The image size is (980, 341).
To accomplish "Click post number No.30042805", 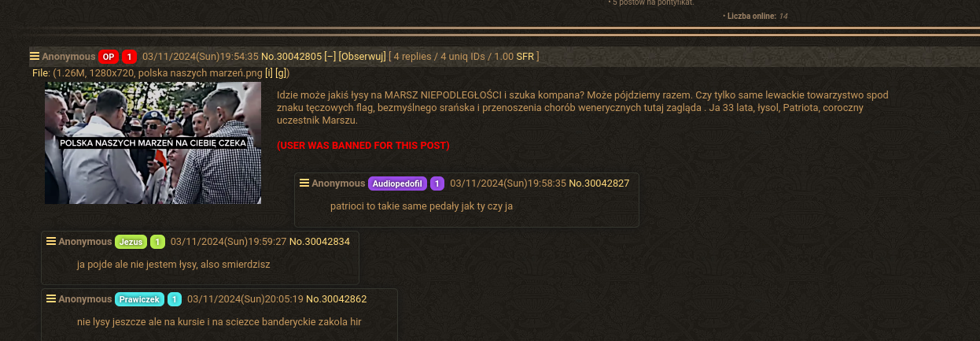I will 292,57.
